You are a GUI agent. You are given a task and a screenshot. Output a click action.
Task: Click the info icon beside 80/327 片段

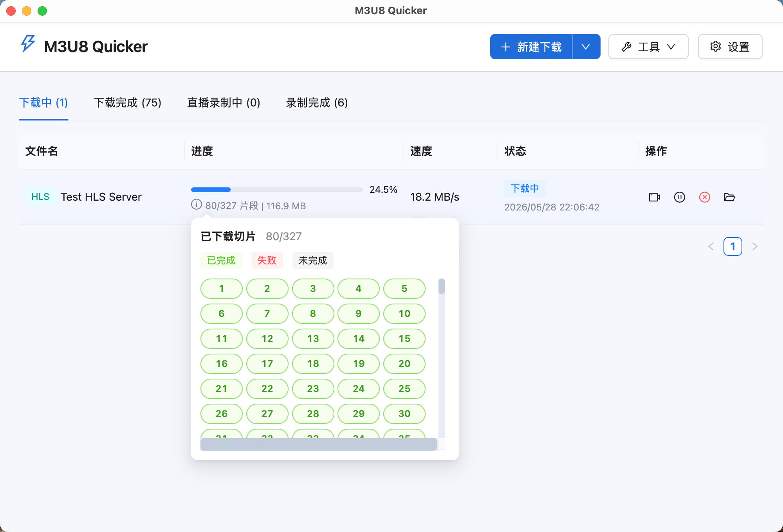click(x=197, y=205)
